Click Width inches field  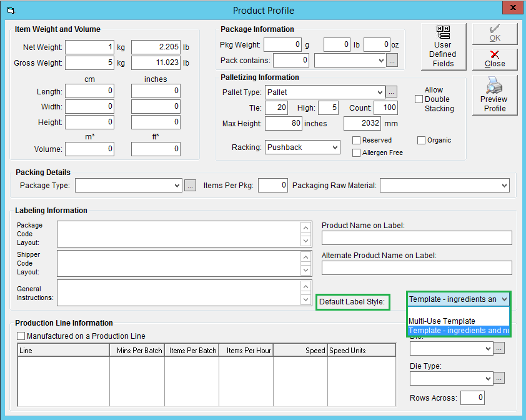coord(156,107)
